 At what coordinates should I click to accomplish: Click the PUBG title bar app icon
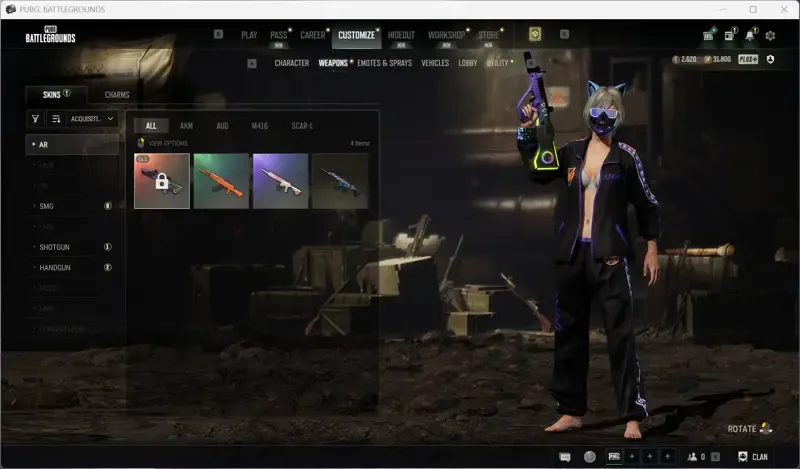11,9
